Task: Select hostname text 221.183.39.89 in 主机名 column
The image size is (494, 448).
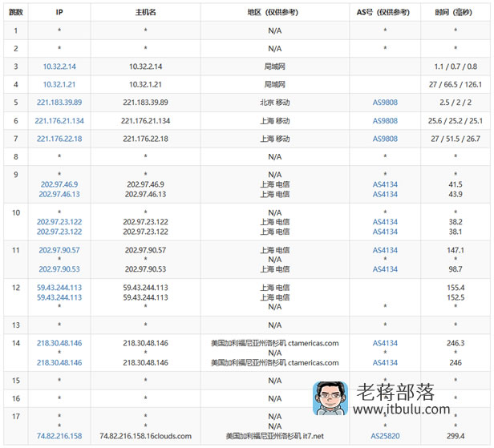Action: [x=146, y=103]
